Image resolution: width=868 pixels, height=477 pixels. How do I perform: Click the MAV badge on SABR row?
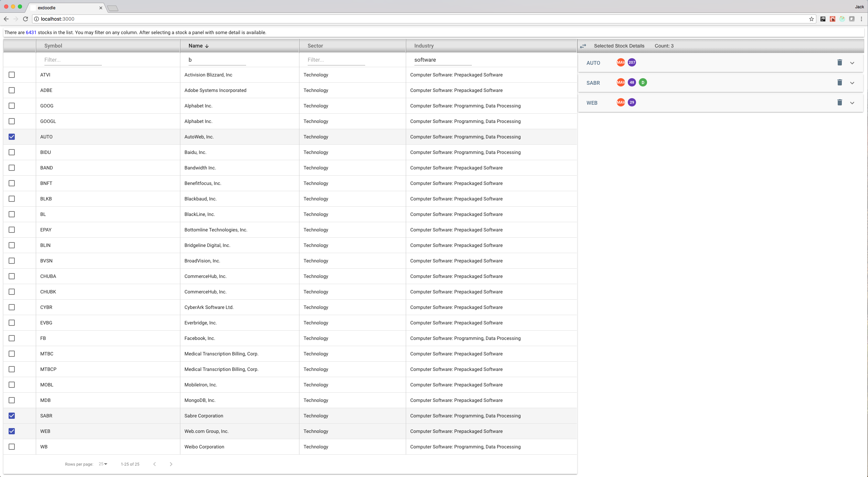pos(621,82)
